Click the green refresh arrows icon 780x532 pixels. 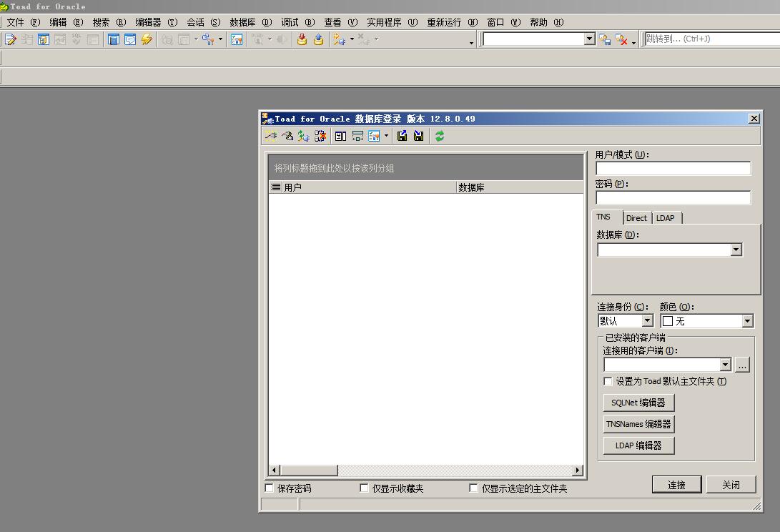[439, 136]
